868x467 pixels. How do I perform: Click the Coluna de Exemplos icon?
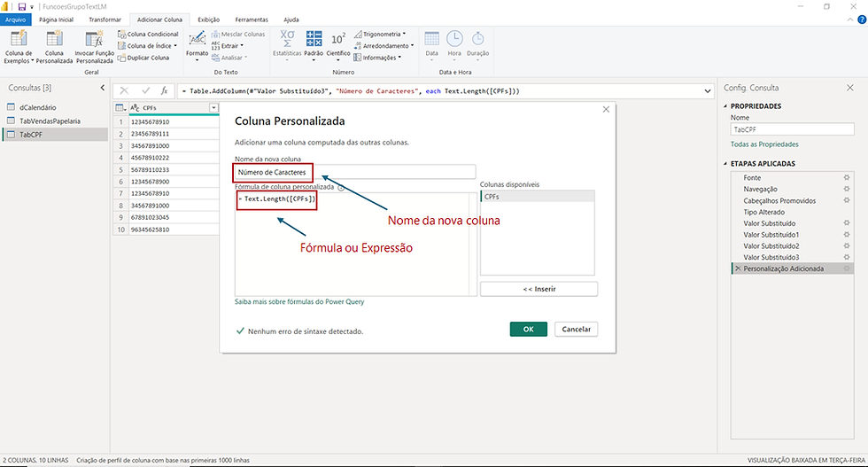coord(19,39)
